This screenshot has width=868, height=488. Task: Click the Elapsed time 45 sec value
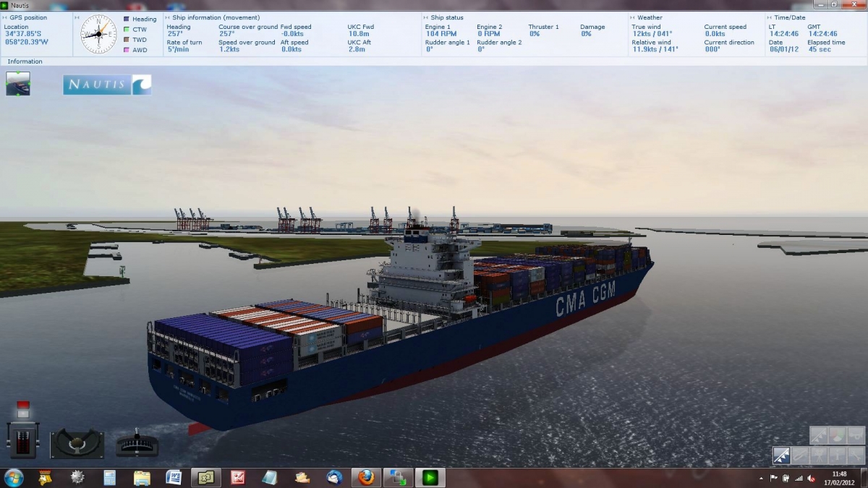click(820, 50)
